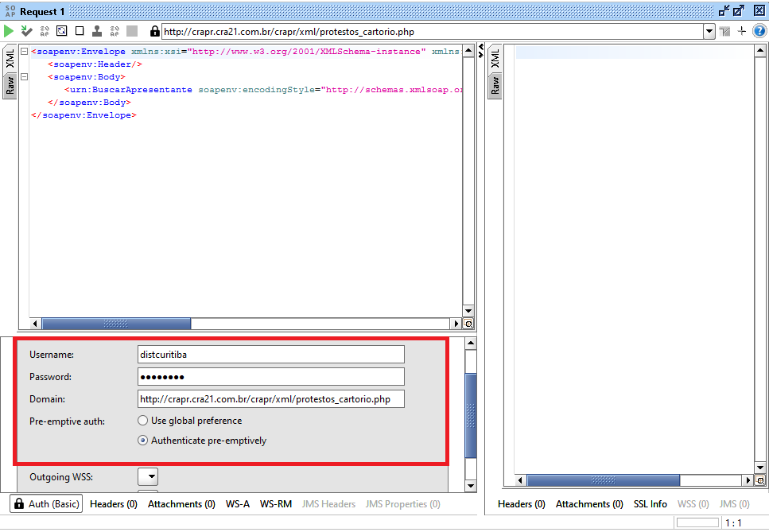The height and width of the screenshot is (532, 769).
Task: Click the plus icon next to the help button
Action: click(x=741, y=31)
